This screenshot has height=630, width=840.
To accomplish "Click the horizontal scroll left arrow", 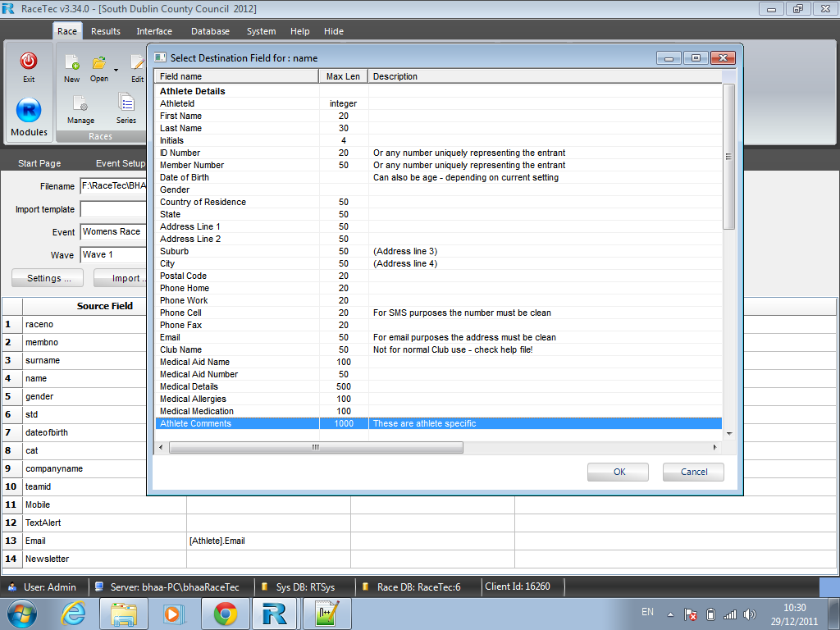I will coord(162,447).
